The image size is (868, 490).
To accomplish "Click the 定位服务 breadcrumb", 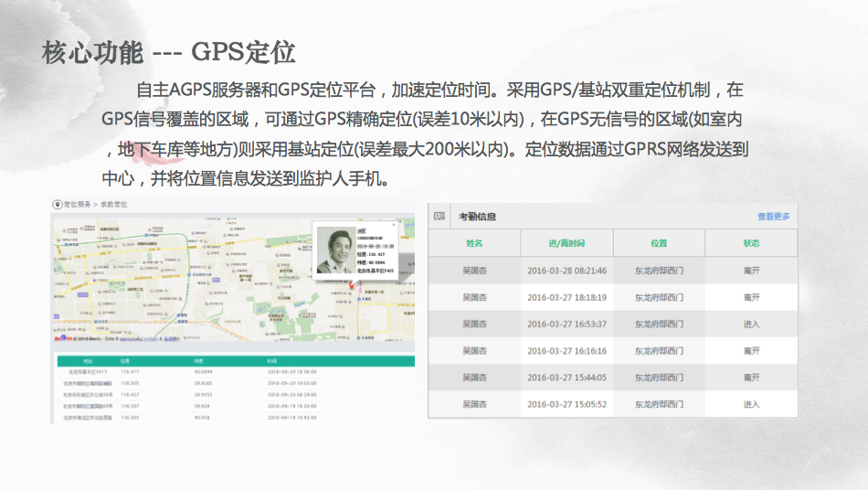I will click(78, 203).
